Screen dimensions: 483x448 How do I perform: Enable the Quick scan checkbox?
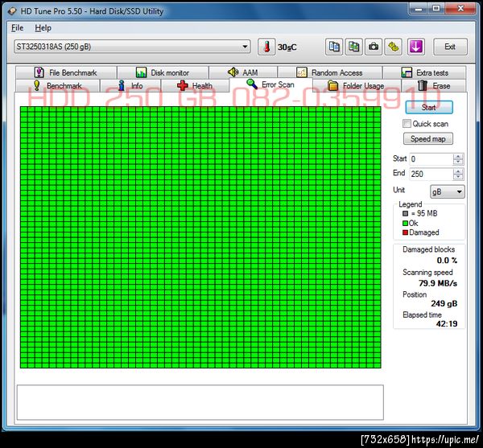407,124
